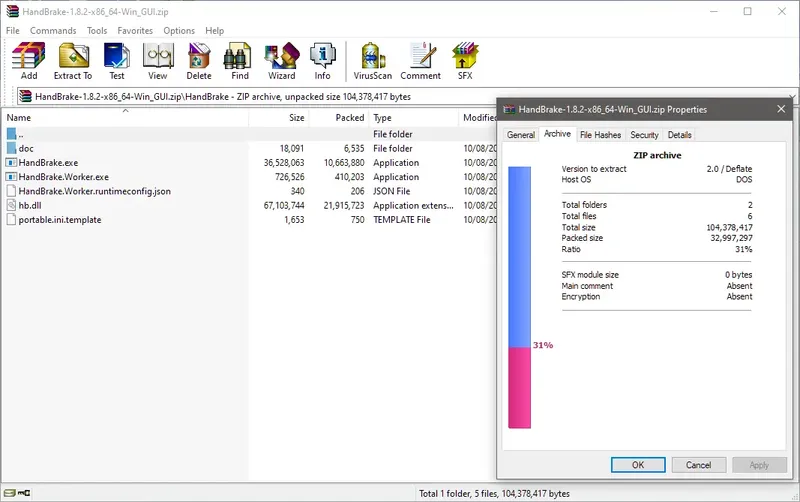Click the 'TEMPLATE File' type cell
The image size is (800, 502).
coord(402,220)
